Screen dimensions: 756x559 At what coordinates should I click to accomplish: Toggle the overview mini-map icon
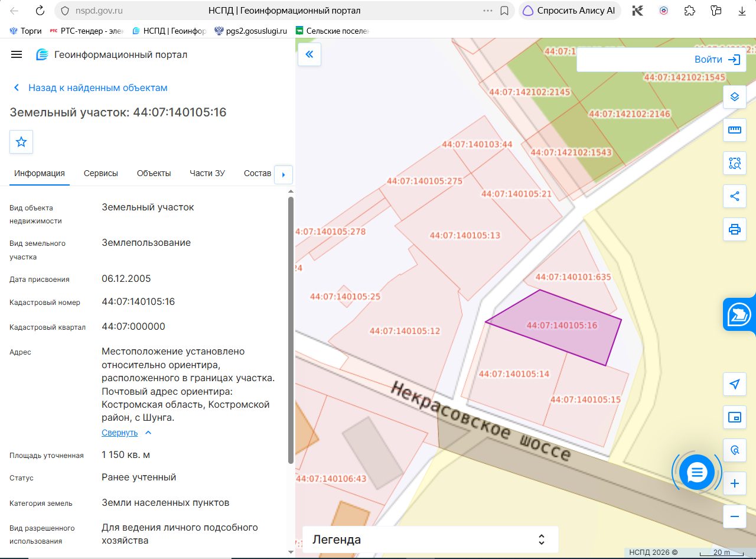coord(735,418)
